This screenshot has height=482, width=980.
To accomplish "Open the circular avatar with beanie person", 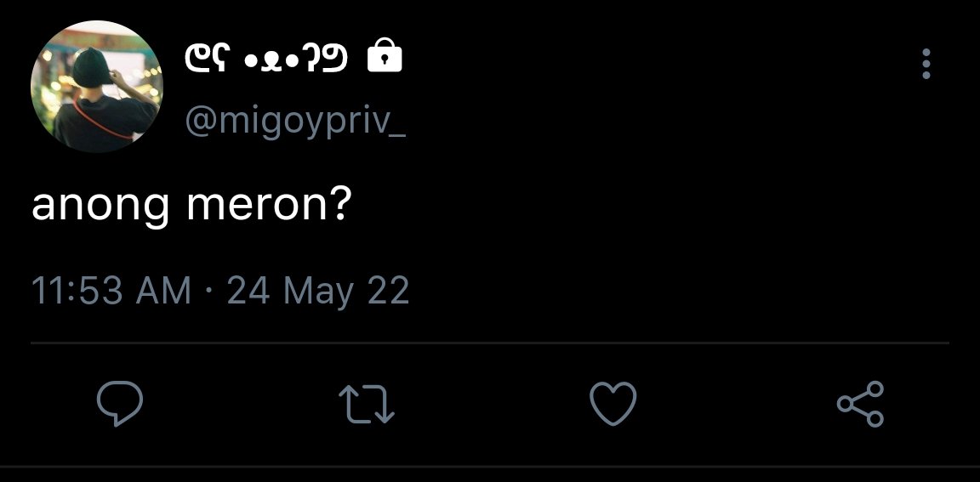I will coord(97,86).
